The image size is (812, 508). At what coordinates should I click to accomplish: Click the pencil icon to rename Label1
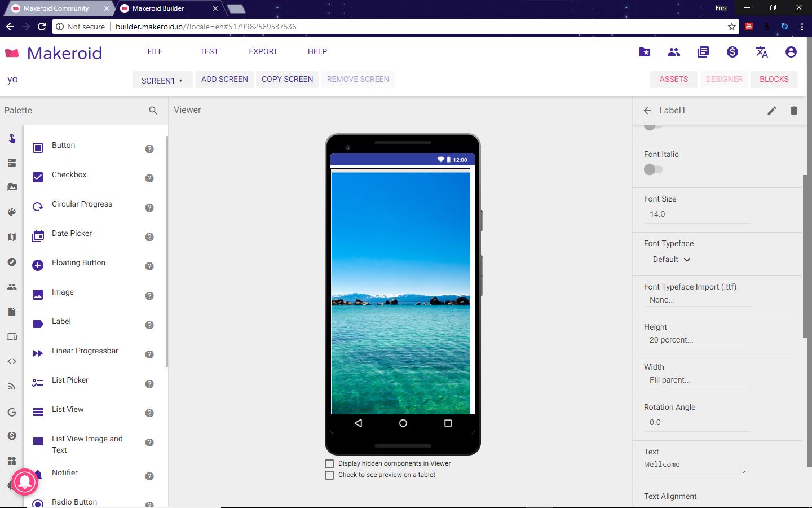[771, 111]
